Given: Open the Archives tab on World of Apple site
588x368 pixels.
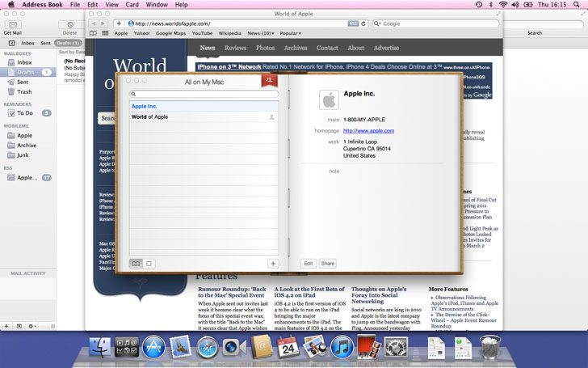Looking at the screenshot, I should (296, 48).
